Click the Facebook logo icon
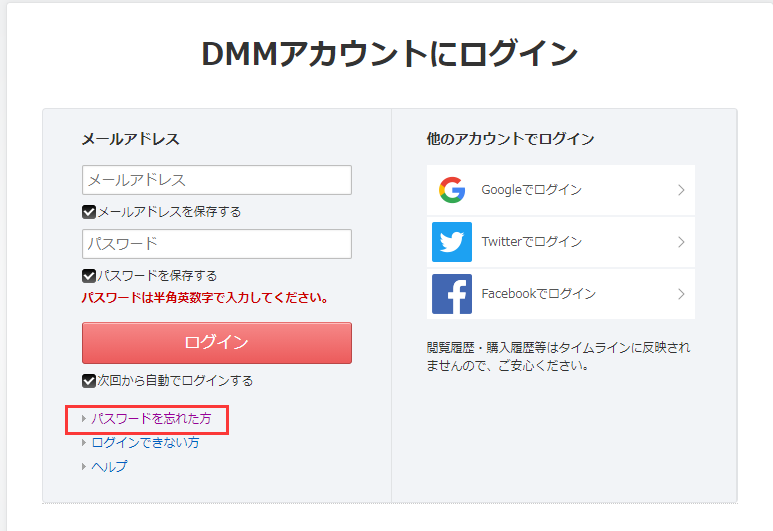 [x=452, y=294]
